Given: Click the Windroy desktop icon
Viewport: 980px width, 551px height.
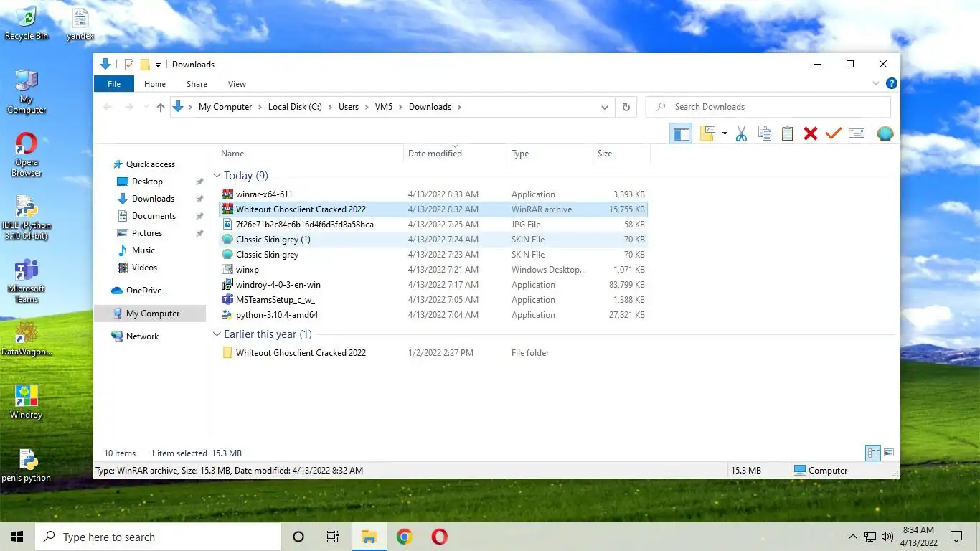Looking at the screenshot, I should [x=27, y=401].
